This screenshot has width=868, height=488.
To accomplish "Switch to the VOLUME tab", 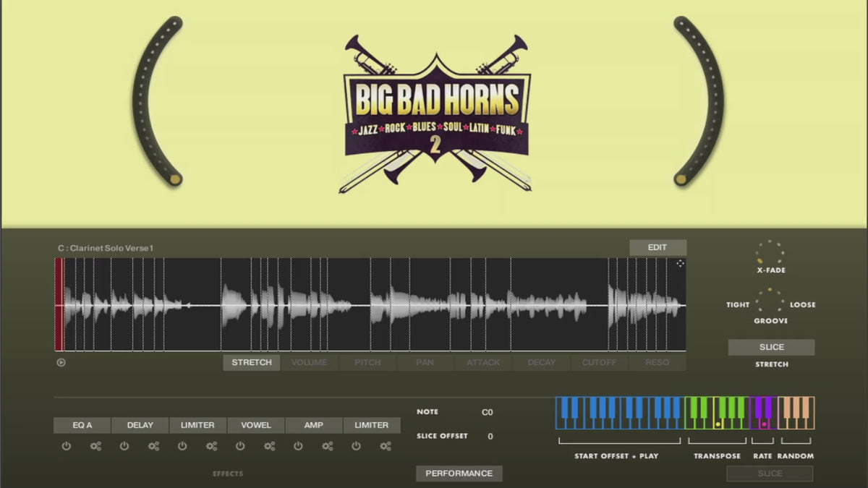I will (309, 362).
